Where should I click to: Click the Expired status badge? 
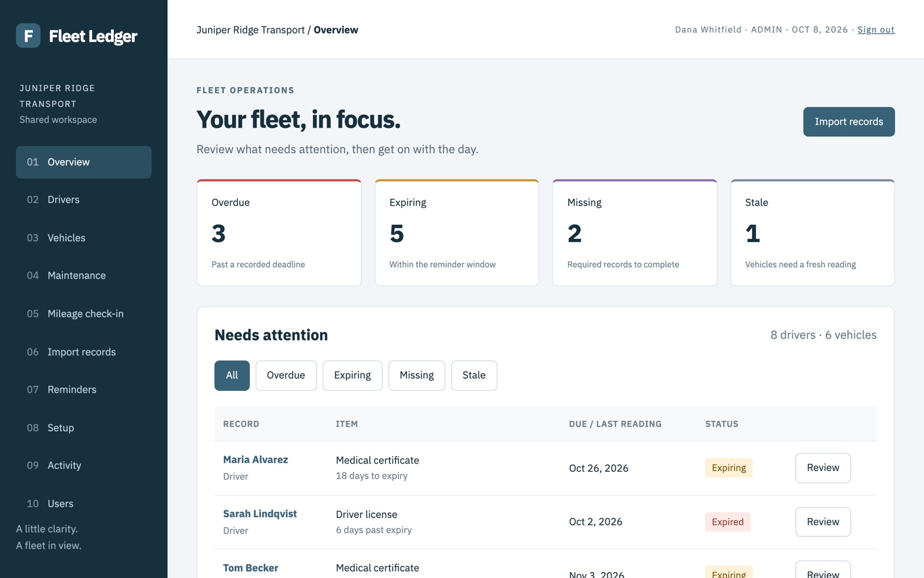[x=728, y=522]
